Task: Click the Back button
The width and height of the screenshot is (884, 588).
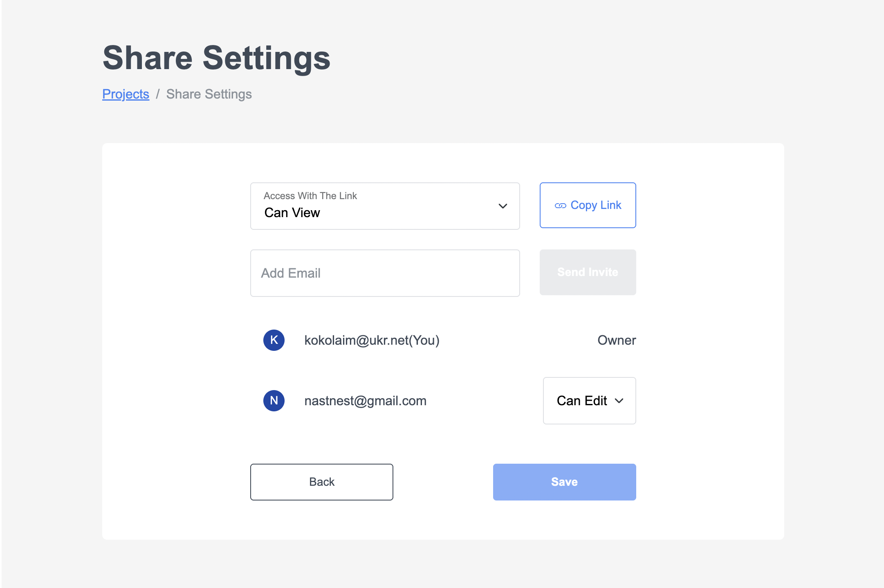Action: coord(322,482)
